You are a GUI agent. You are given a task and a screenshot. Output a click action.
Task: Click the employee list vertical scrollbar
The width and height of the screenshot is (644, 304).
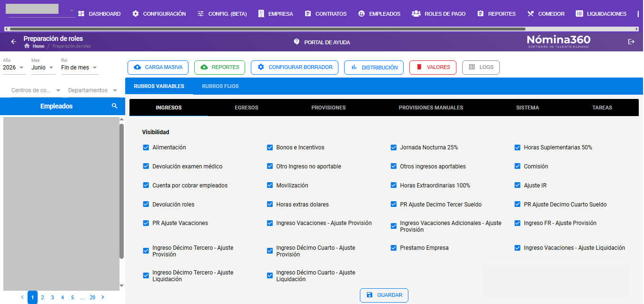121,191
